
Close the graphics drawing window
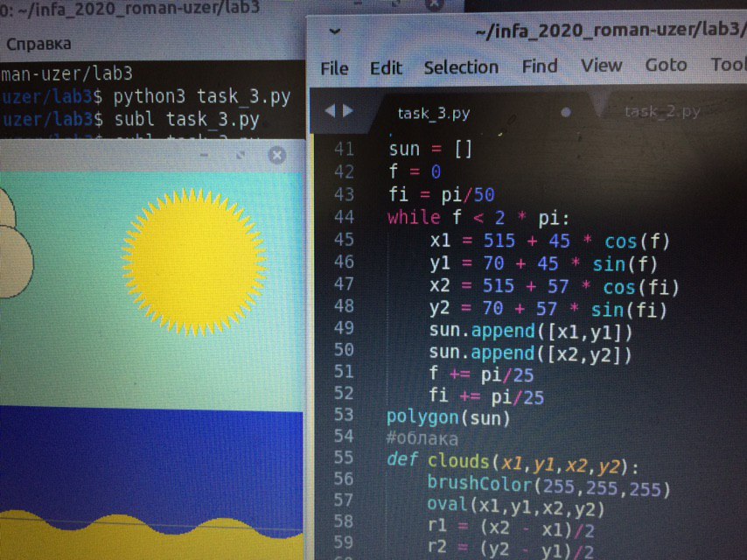coord(276,155)
